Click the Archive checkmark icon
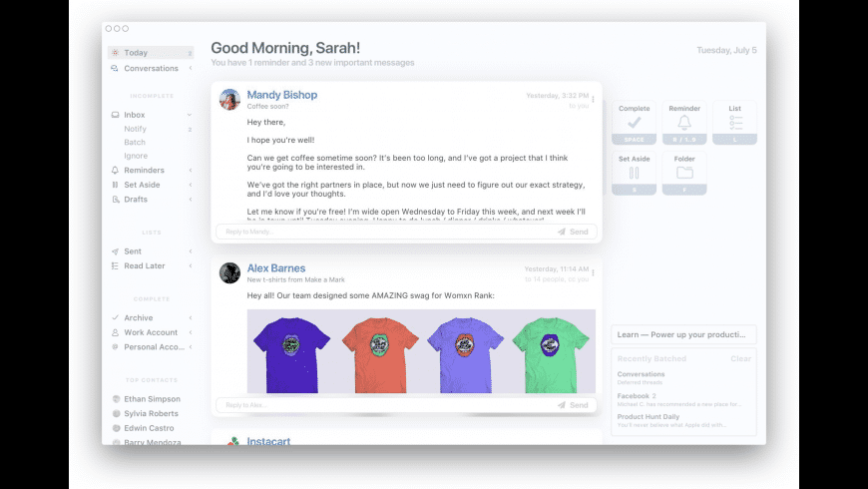Screen dimensions: 868x489 pos(115,318)
